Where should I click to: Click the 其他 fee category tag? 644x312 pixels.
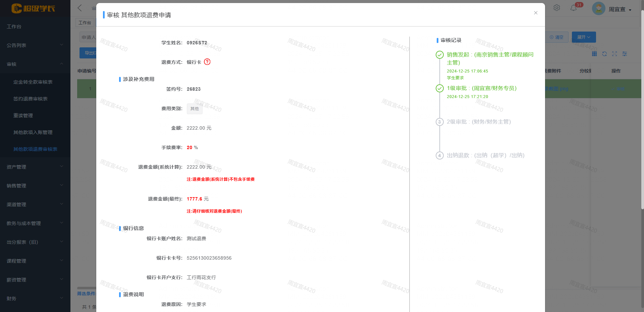tap(195, 109)
